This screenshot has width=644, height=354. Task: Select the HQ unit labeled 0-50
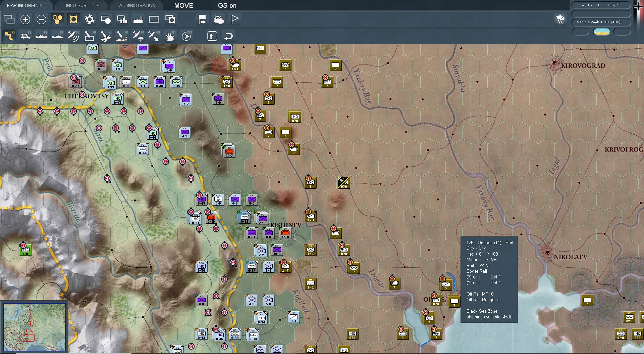pos(201,266)
